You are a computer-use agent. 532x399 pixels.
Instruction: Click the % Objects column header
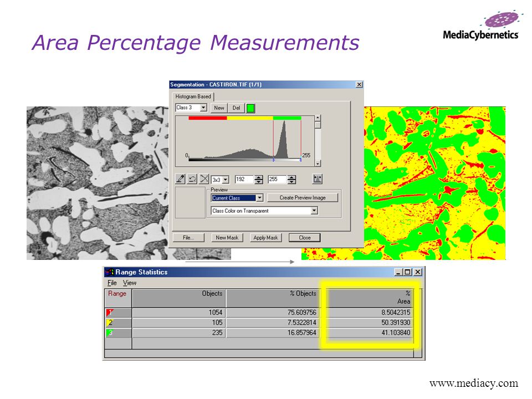pos(273,298)
